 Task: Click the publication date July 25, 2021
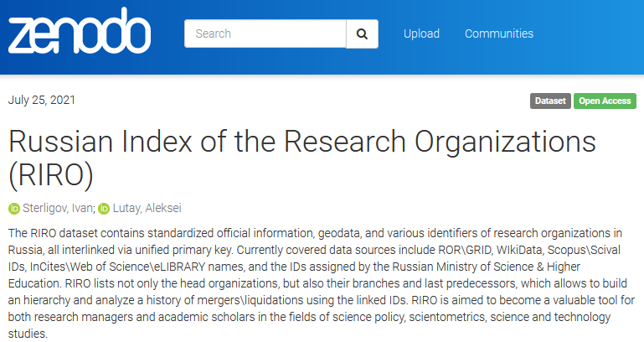click(42, 100)
